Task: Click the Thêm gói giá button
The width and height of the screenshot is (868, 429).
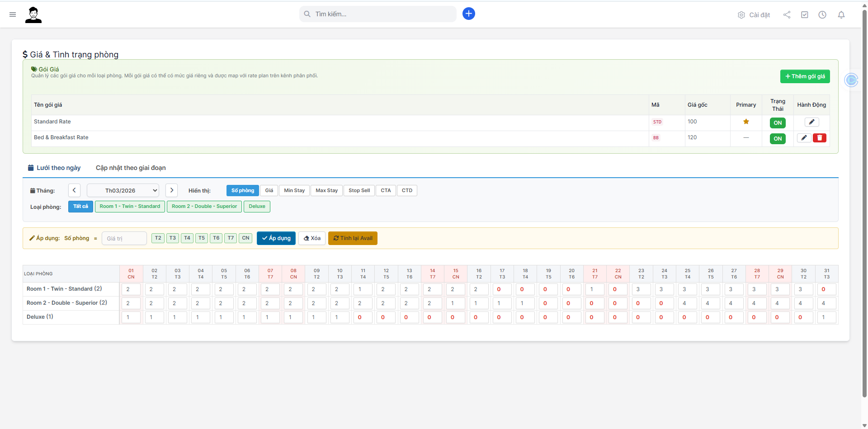Action: (x=804, y=76)
